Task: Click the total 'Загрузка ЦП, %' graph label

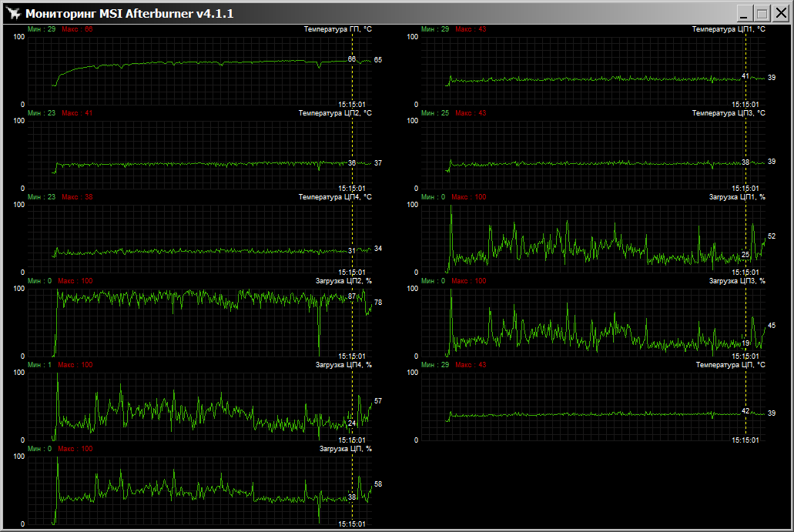Action: point(346,448)
